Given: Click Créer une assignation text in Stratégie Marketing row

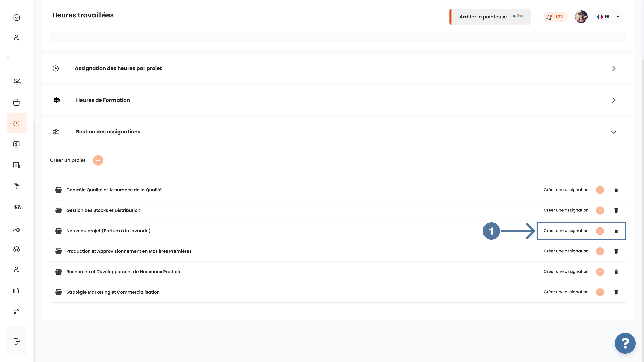Looking at the screenshot, I should click(x=566, y=292).
